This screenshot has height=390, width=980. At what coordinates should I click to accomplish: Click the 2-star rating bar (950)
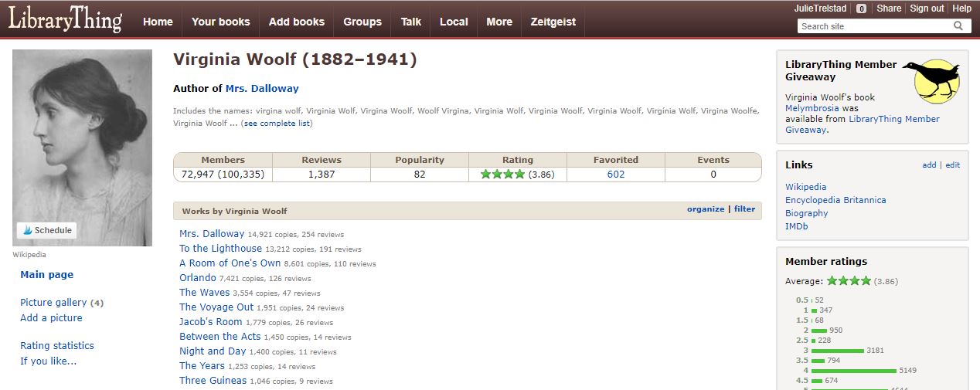tap(819, 331)
